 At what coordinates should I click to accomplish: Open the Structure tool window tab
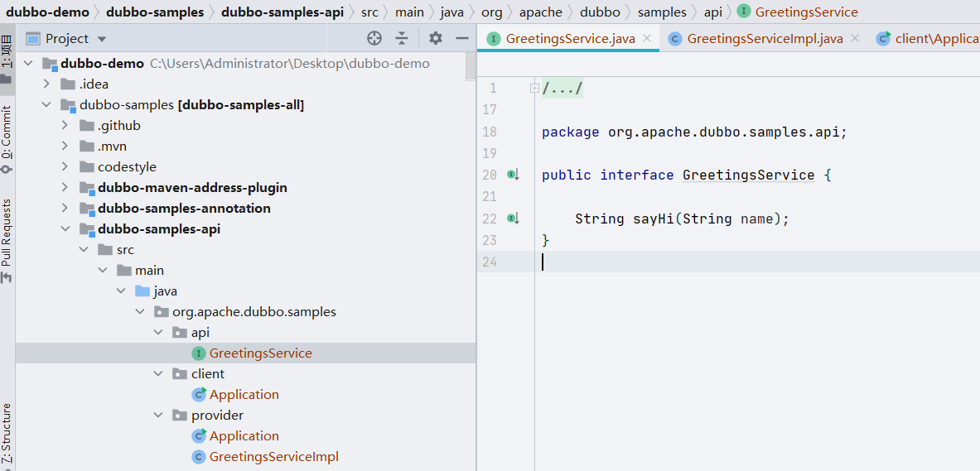pyautogui.click(x=7, y=435)
